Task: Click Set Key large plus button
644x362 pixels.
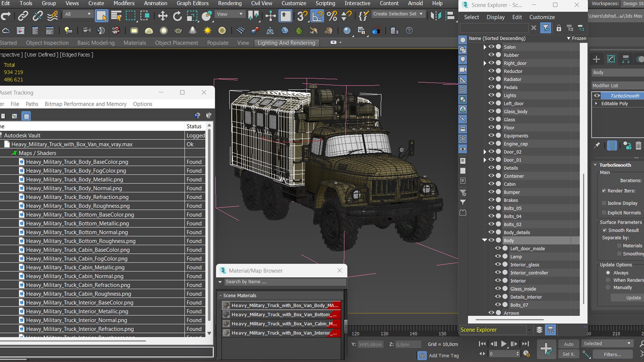Action: 546,349
